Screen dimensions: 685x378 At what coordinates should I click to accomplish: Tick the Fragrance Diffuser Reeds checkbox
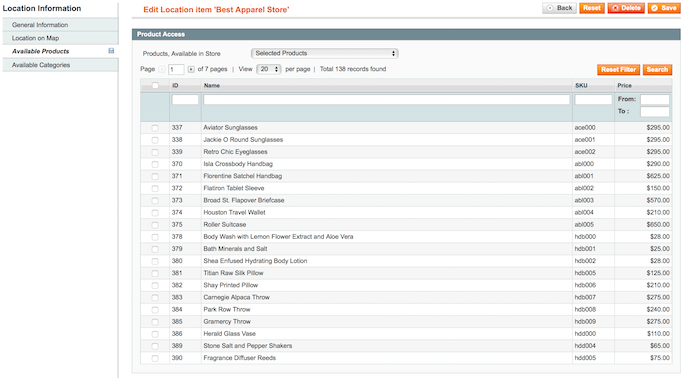click(x=155, y=358)
